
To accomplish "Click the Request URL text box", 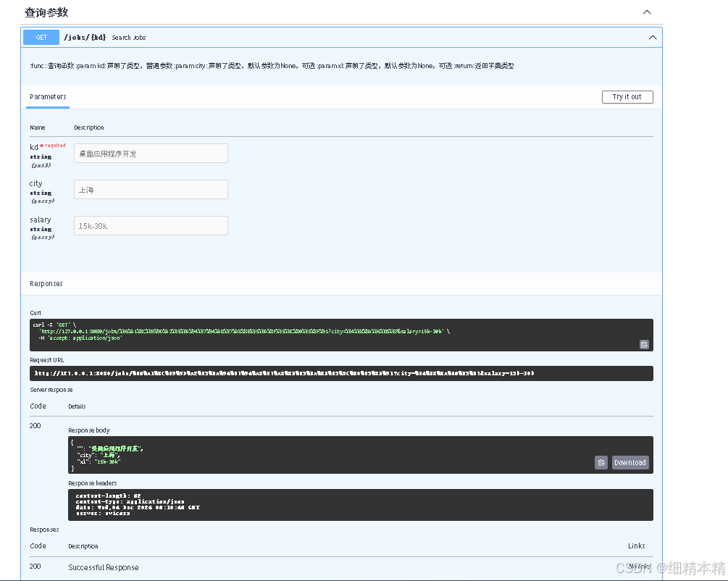I will pyautogui.click(x=341, y=373).
